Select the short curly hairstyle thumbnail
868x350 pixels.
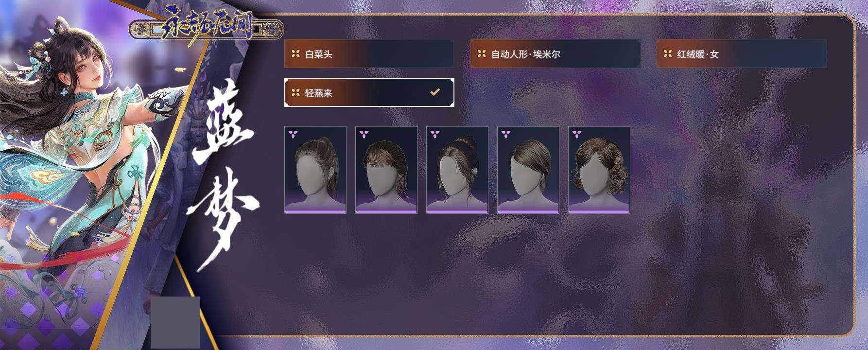click(599, 170)
